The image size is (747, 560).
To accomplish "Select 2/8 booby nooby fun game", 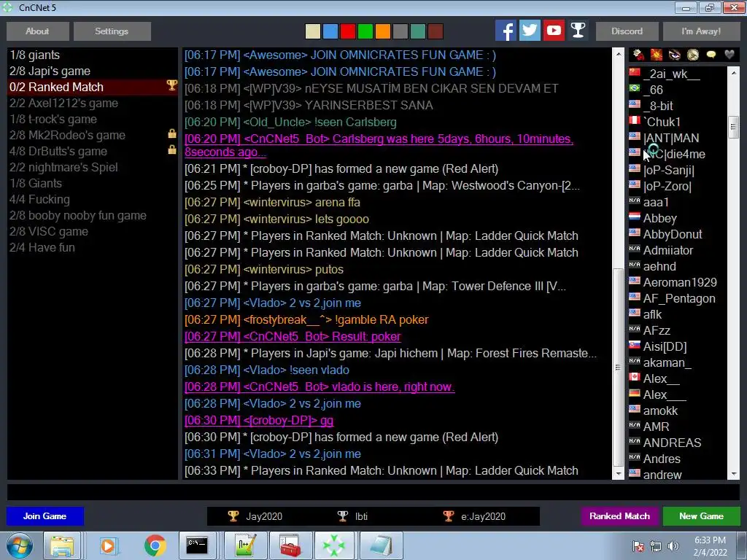I will pos(93,215).
